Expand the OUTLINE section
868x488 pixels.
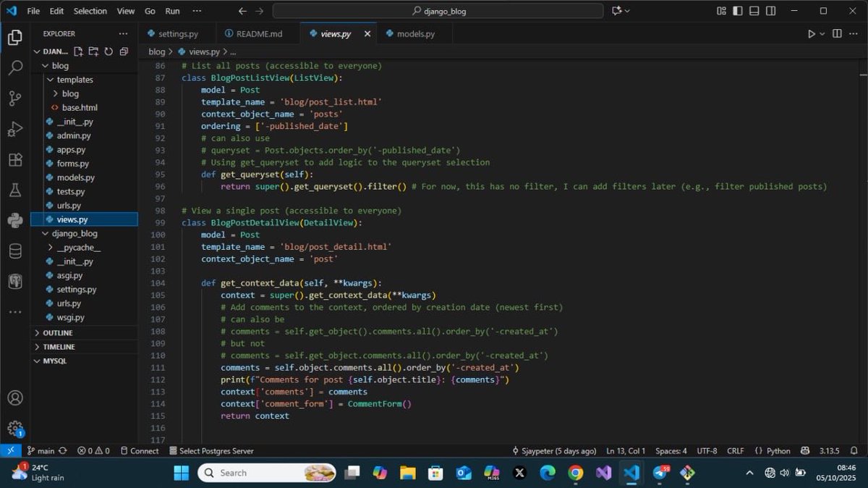(58, 333)
